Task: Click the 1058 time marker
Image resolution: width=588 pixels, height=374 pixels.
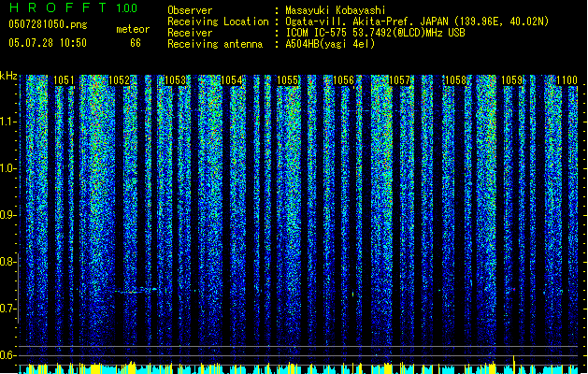Action: (455, 79)
